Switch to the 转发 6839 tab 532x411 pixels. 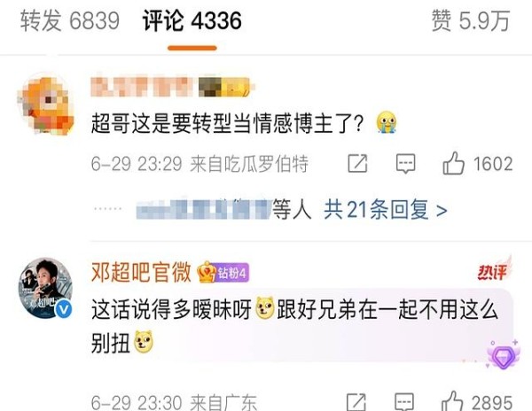70,20
